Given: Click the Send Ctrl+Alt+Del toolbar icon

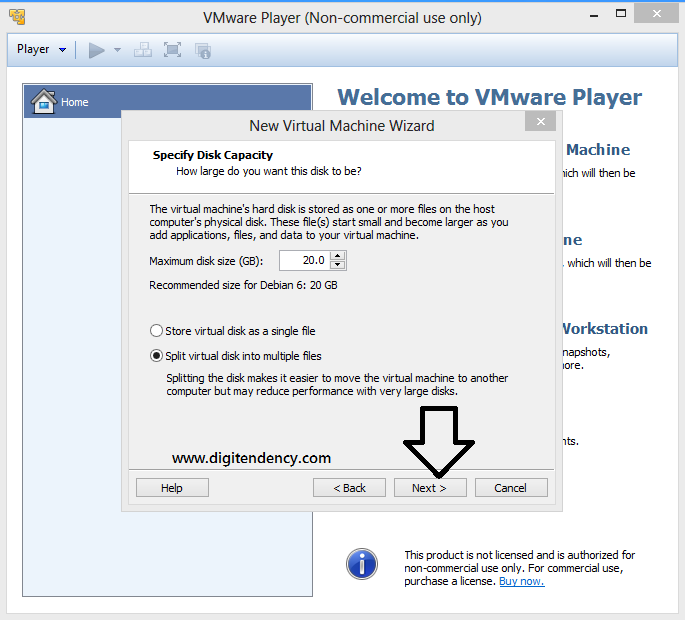Looking at the screenshot, I should pyautogui.click(x=143, y=50).
